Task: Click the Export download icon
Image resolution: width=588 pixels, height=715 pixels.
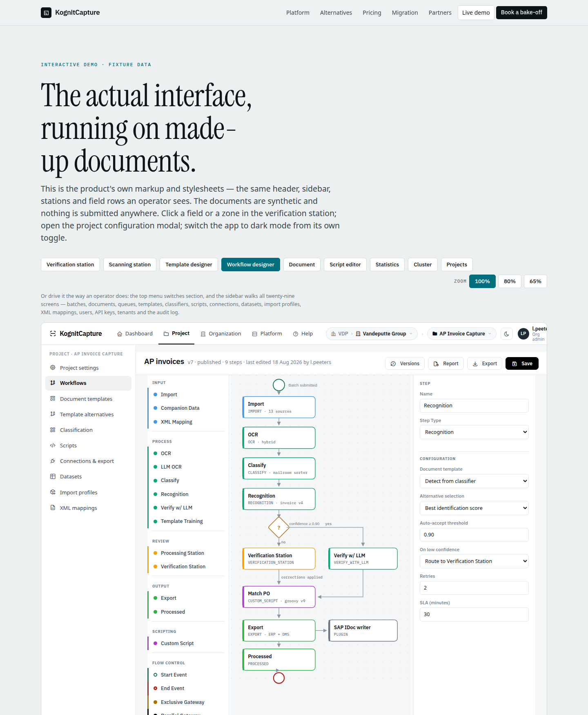Action: (x=475, y=364)
